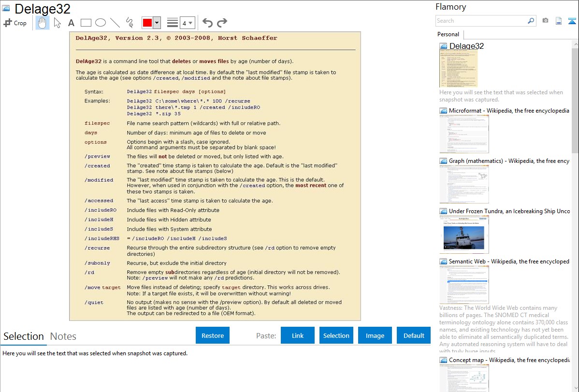579x392 pixels.
Task: Select the straight line tool
Action: (115, 23)
